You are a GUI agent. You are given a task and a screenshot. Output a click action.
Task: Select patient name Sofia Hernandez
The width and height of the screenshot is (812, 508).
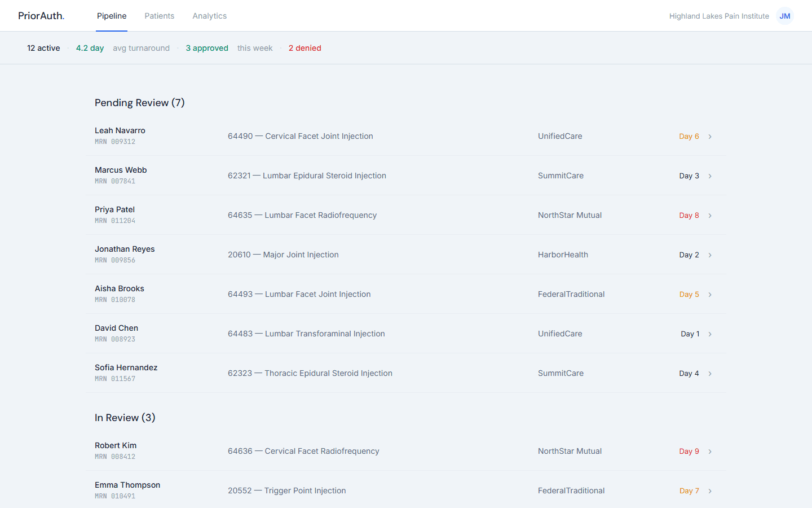(126, 367)
